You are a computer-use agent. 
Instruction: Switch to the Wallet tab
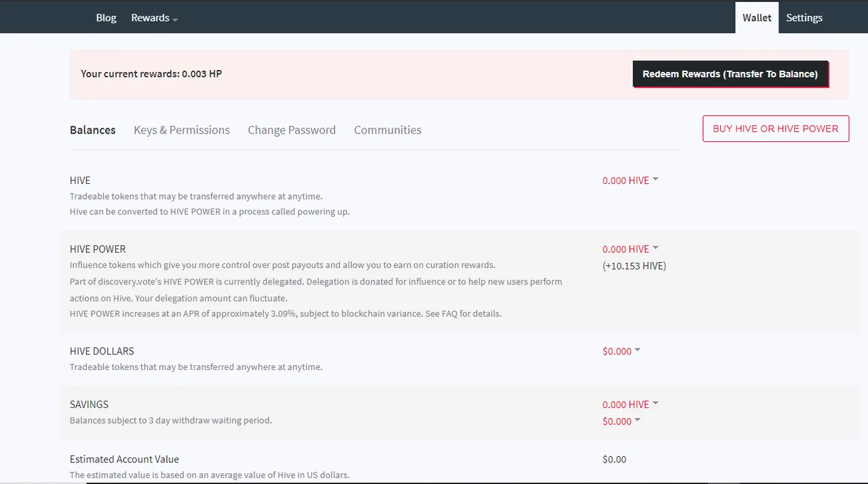coord(757,18)
